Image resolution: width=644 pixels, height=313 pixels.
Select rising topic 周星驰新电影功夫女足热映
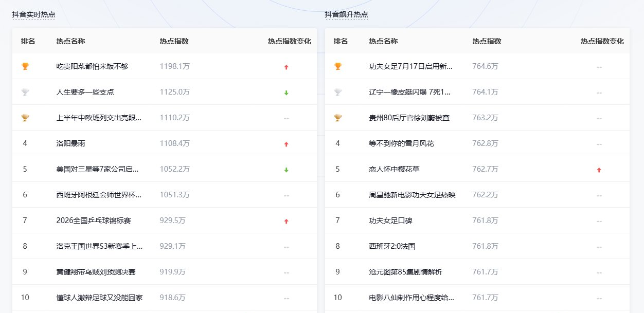click(x=413, y=195)
